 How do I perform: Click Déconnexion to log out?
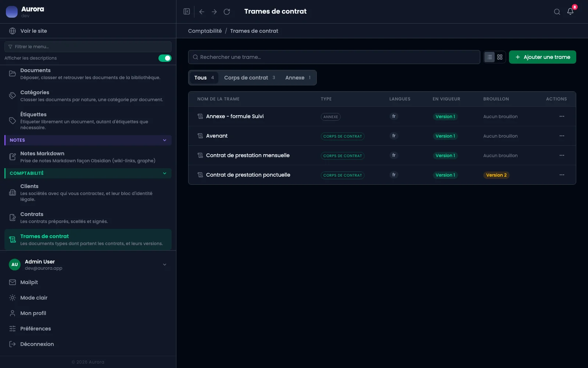pyautogui.click(x=37, y=344)
